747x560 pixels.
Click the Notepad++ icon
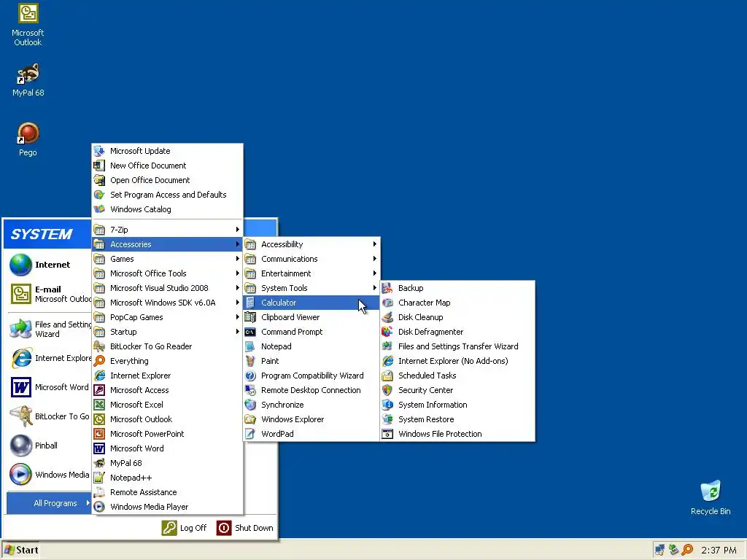(99, 478)
